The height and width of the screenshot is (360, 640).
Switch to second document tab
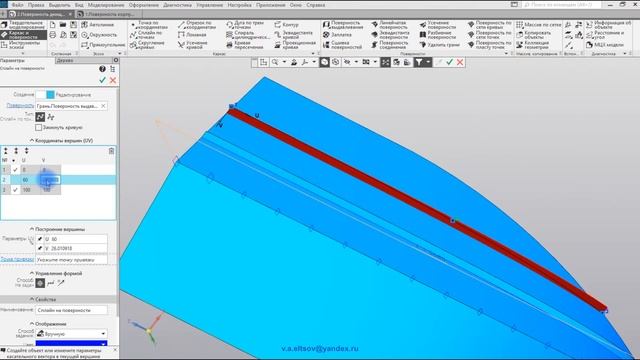109,14
